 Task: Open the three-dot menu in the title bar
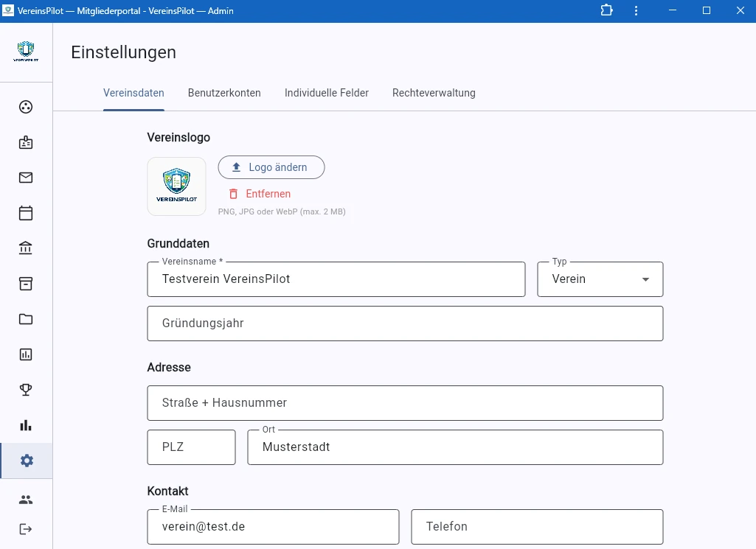(x=636, y=10)
